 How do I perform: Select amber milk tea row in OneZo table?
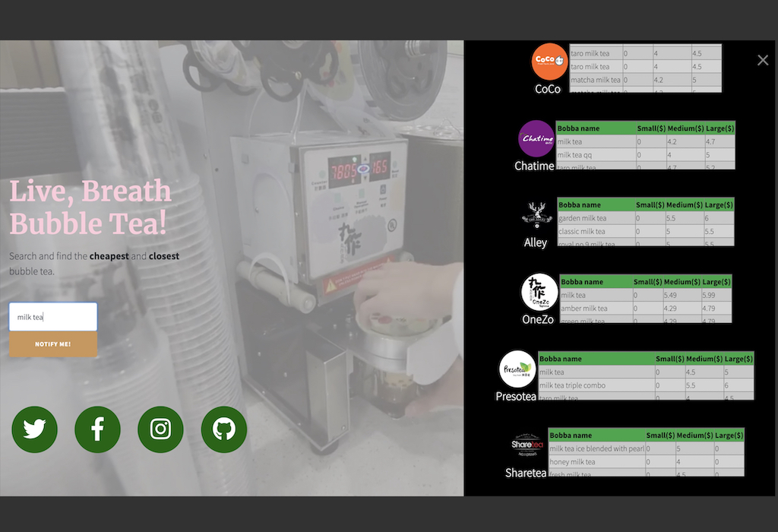pos(584,309)
